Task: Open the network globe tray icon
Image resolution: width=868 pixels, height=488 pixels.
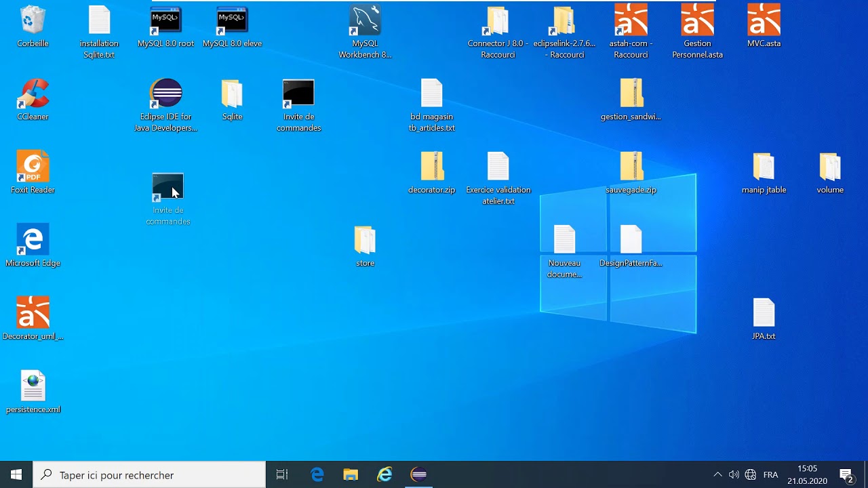Action: [750, 475]
